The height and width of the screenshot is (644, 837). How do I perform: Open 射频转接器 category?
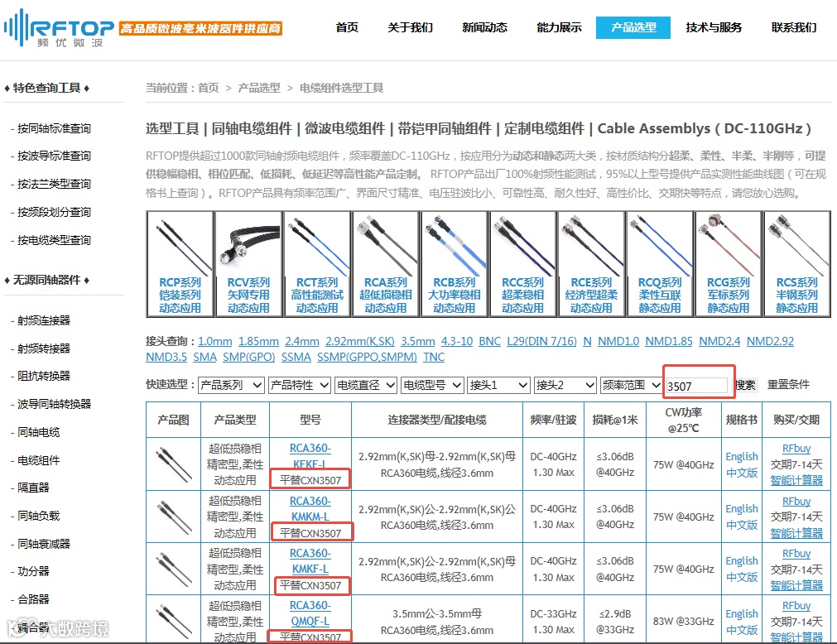(44, 349)
